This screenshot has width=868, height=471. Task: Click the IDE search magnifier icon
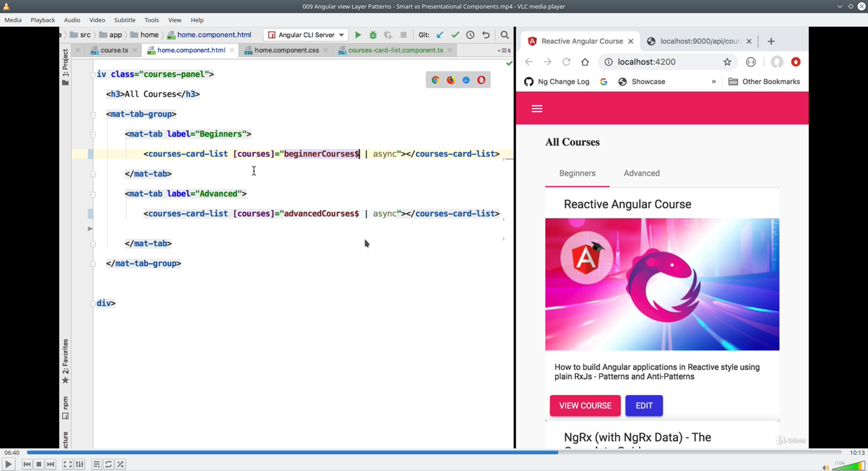click(x=505, y=35)
